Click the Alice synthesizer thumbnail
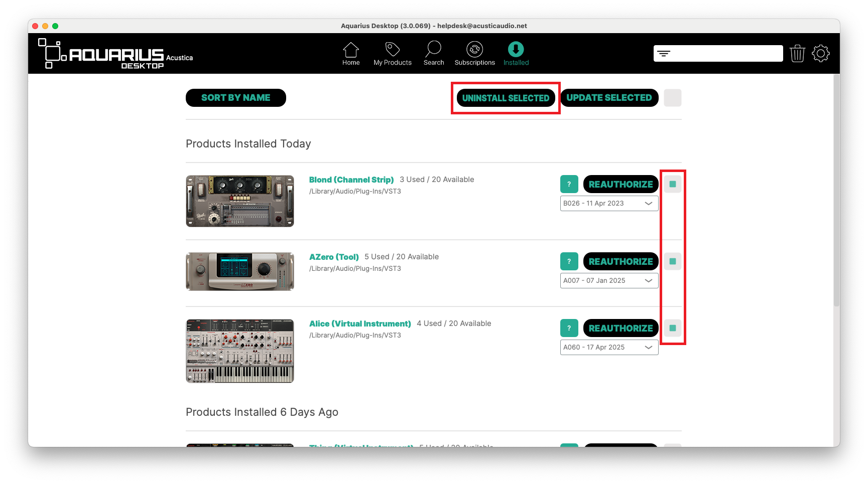 240,351
